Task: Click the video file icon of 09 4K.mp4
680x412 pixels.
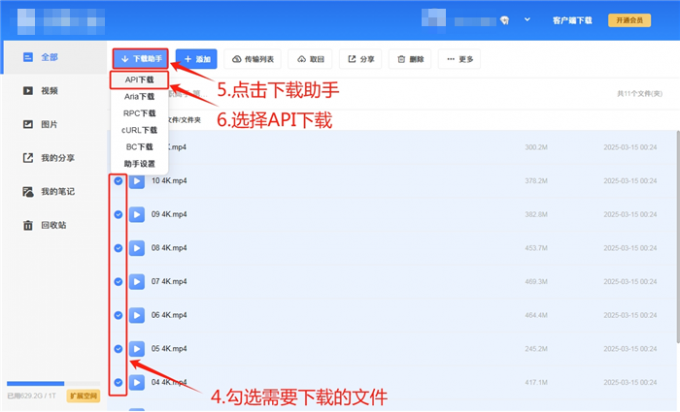Action: (137, 214)
